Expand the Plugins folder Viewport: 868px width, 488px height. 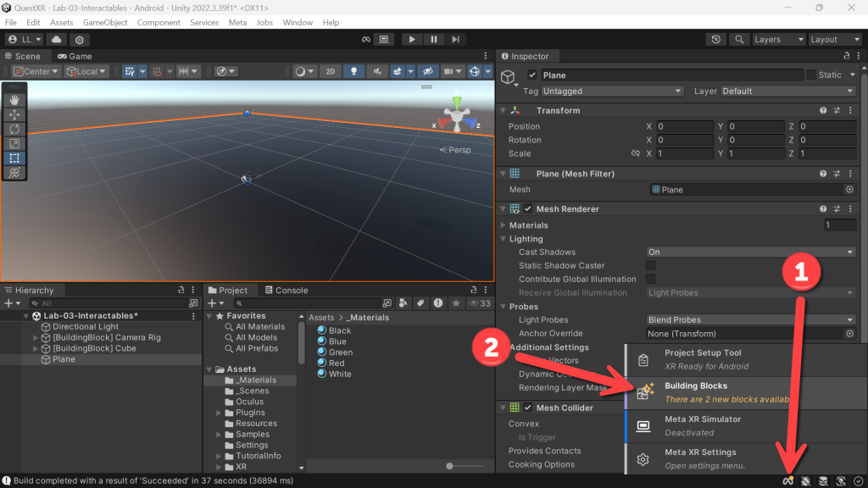tap(219, 413)
